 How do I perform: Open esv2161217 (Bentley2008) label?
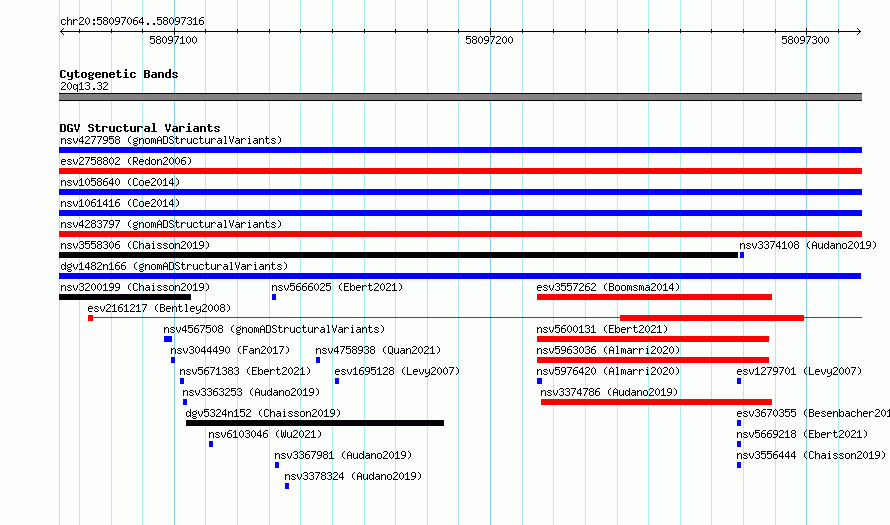pyautogui.click(x=159, y=308)
